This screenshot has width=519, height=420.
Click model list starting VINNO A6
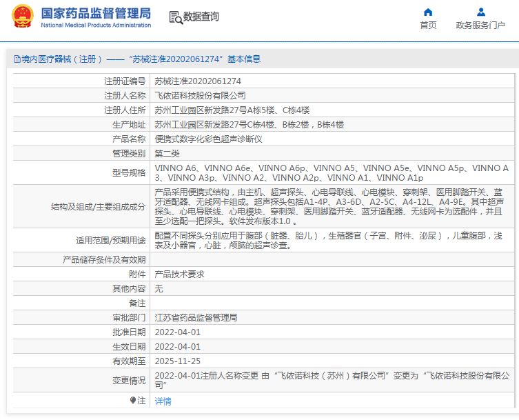pyautogui.click(x=332, y=173)
